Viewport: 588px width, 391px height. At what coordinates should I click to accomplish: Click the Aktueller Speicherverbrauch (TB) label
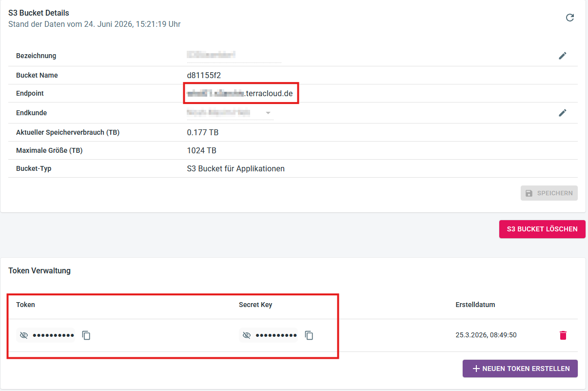68,132
